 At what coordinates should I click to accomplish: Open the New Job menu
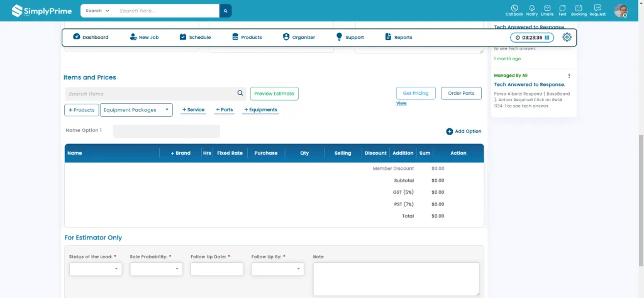point(144,37)
